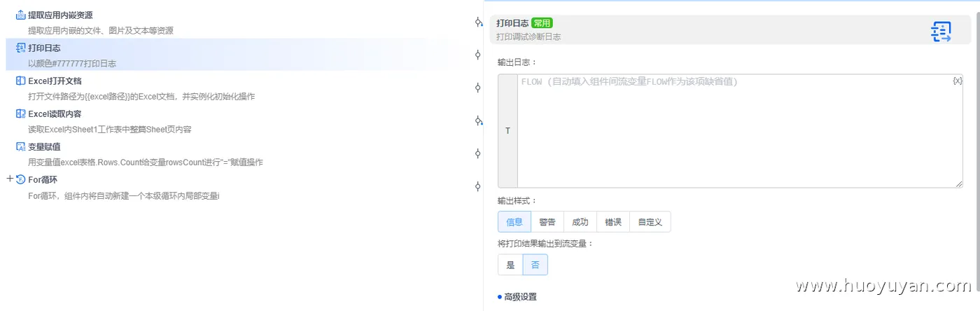Click the 提取应用内嵌资源 component icon
Viewport: 980px width, 311px height.
20,15
